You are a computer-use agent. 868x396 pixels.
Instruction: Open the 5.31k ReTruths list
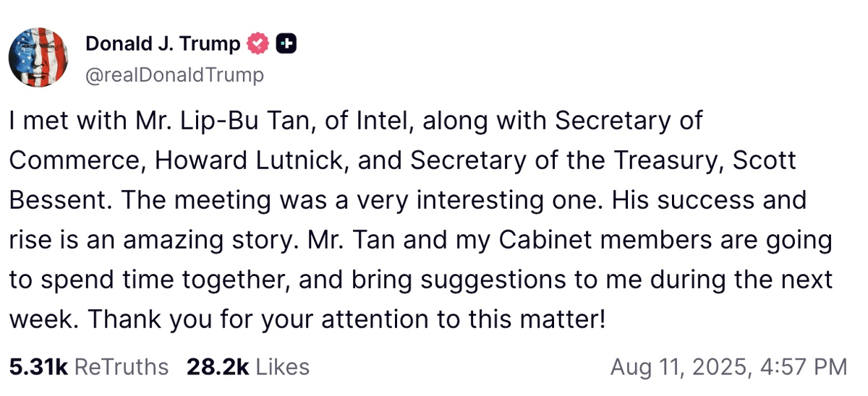tap(88, 367)
